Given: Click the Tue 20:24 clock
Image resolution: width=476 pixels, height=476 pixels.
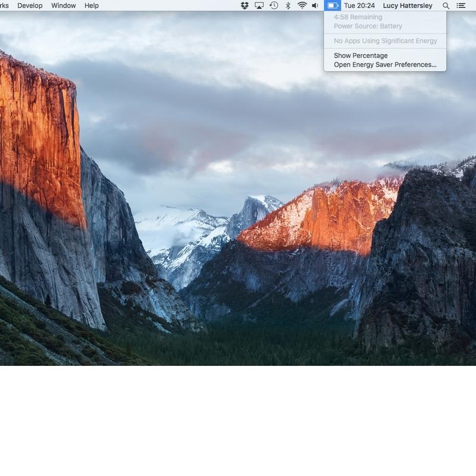Looking at the screenshot, I should pyautogui.click(x=359, y=5).
